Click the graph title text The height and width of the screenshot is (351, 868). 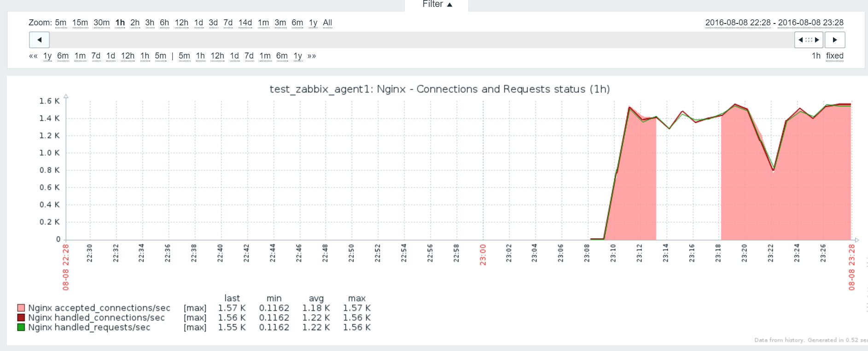tap(439, 89)
